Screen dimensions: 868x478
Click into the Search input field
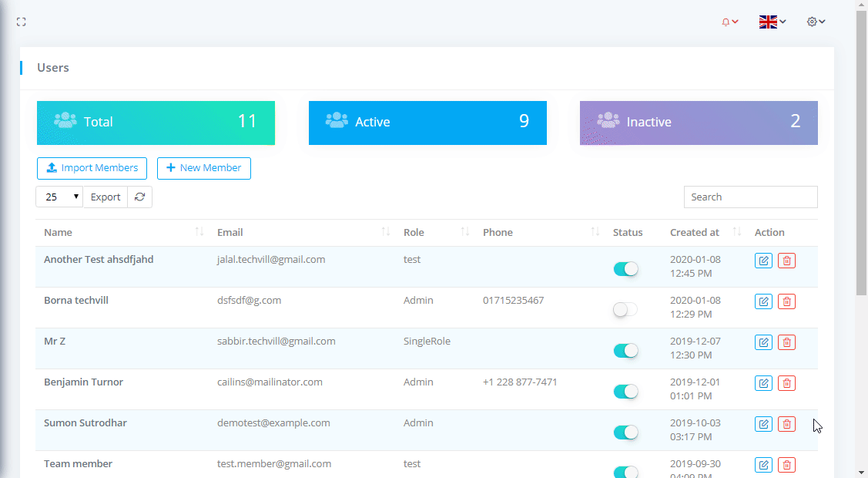coord(750,197)
